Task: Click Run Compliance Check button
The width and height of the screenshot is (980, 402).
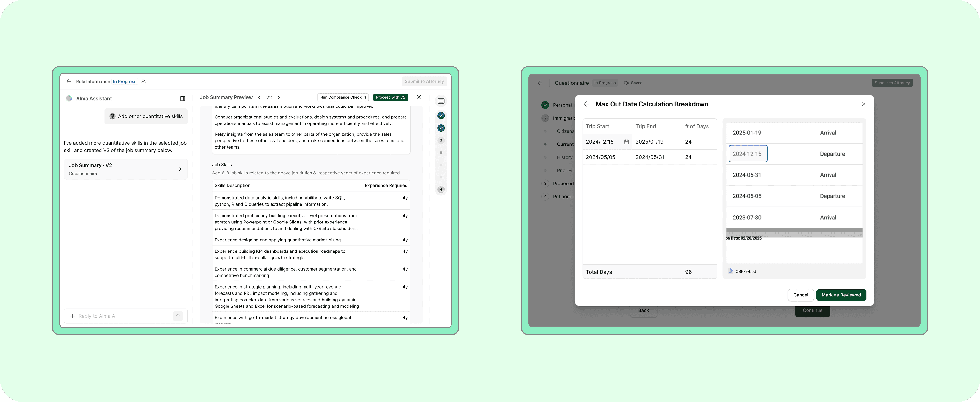Action: 343,97
